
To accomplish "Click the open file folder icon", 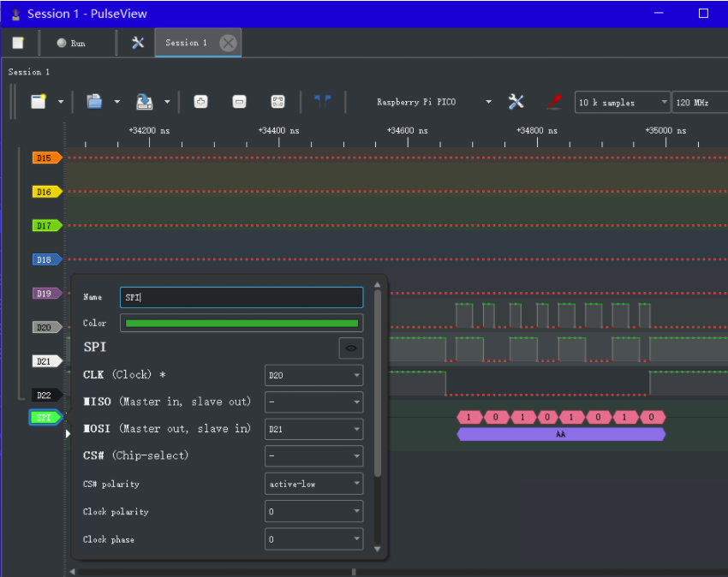I will click(94, 102).
